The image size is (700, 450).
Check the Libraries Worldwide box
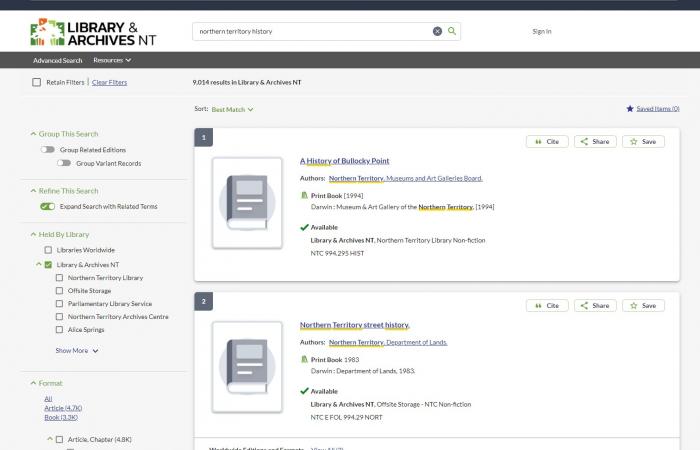48,250
